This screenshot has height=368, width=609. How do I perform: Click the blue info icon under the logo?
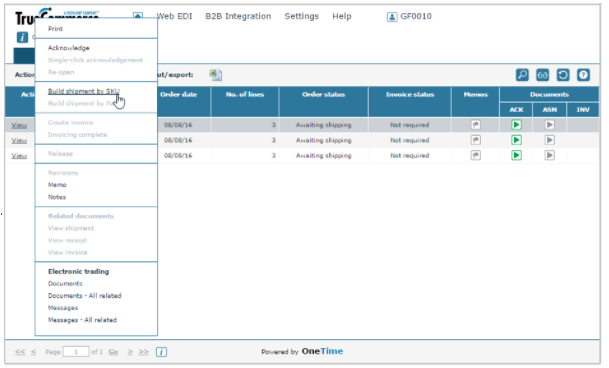(x=22, y=37)
